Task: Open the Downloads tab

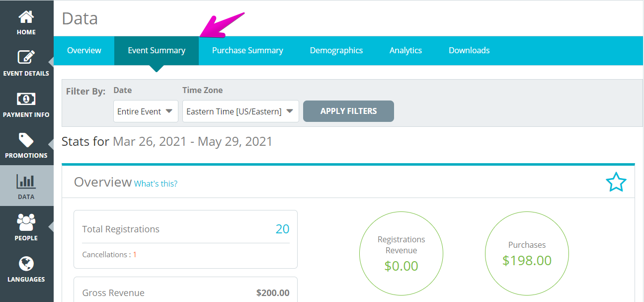Action: (469, 50)
